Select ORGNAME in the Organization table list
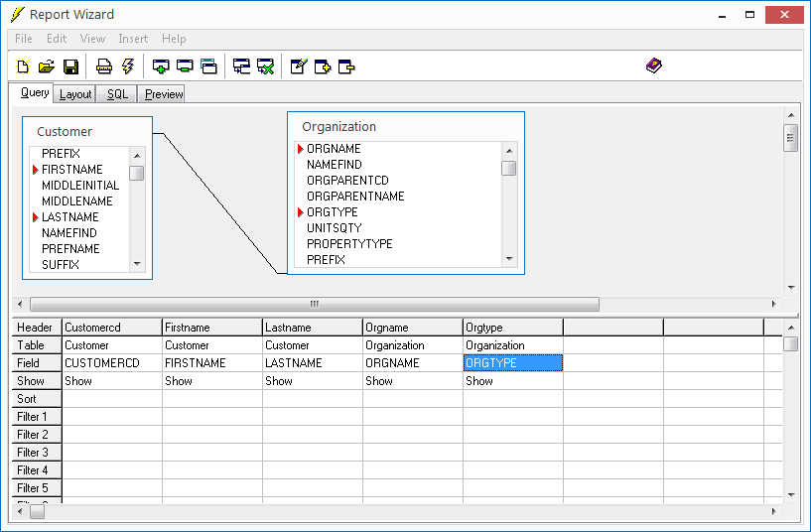 coord(334,149)
